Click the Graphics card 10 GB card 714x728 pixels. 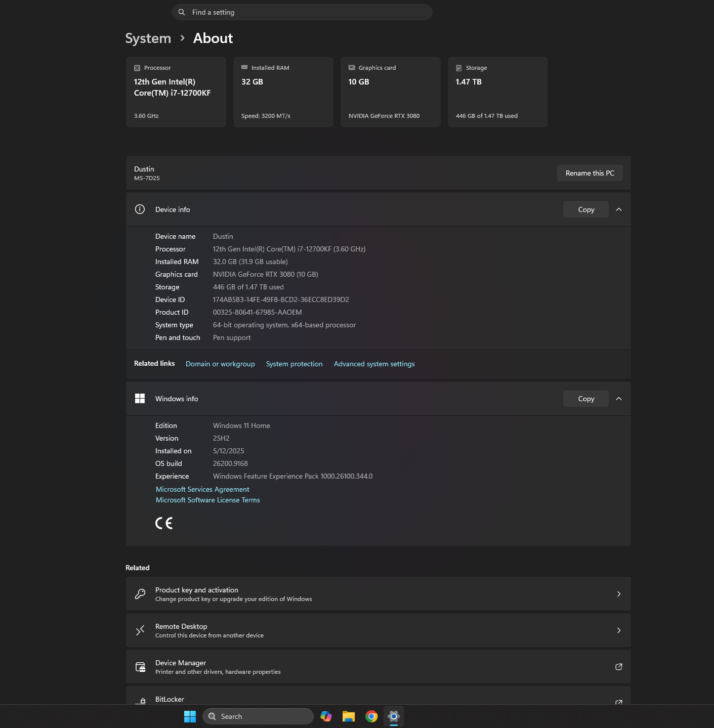point(391,92)
